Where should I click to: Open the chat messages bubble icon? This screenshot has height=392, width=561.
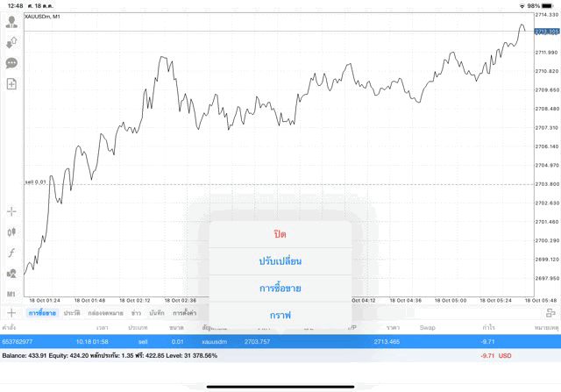[x=12, y=63]
